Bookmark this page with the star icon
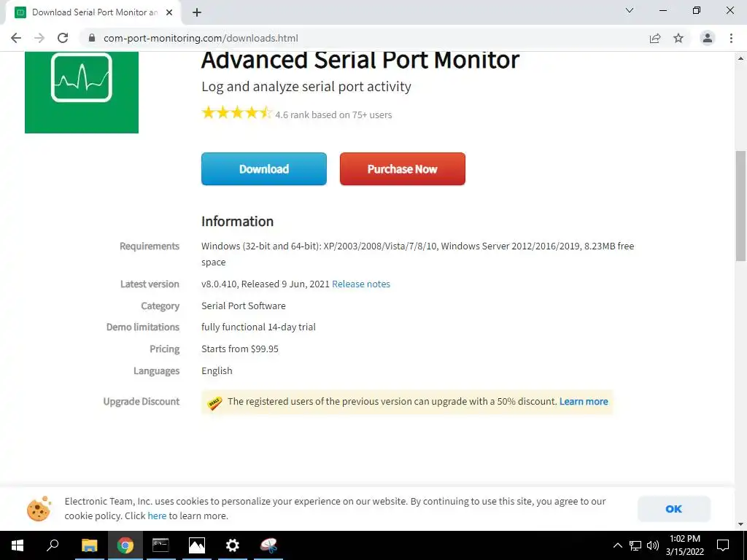Image resolution: width=747 pixels, height=560 pixels. click(x=678, y=38)
